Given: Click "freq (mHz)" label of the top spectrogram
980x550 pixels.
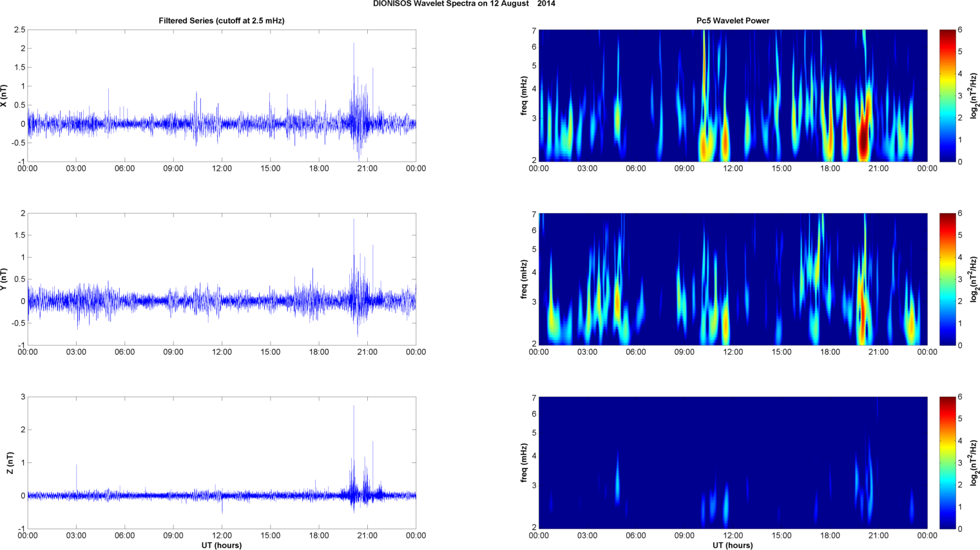Looking at the screenshot, I should tap(524, 96).
